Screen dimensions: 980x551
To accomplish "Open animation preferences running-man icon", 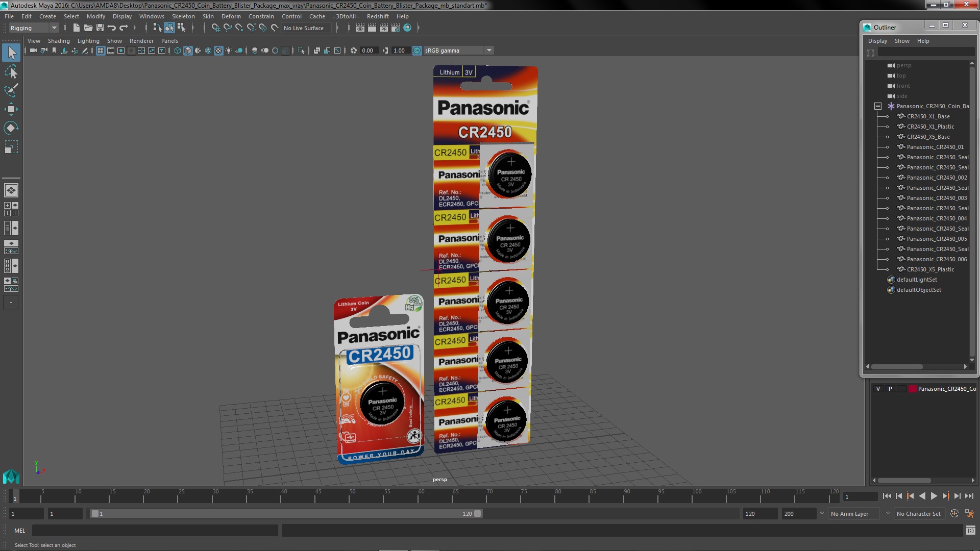I will tap(969, 514).
